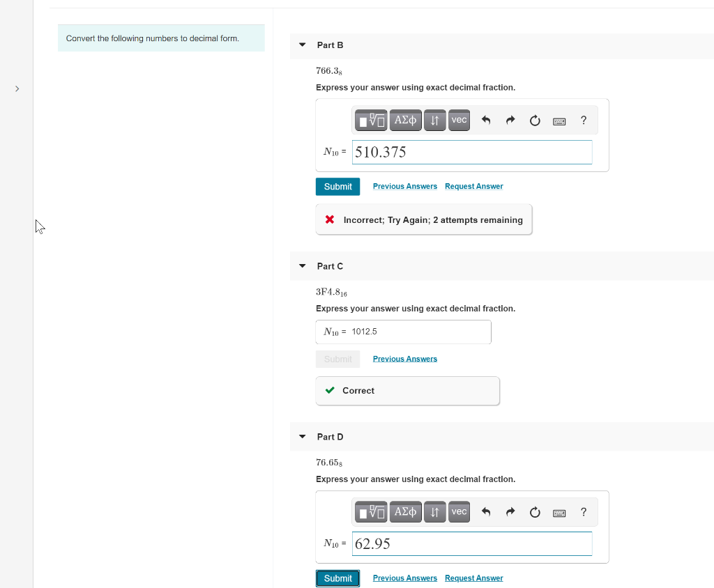Reset the Part D answer with the reset icon
The image size is (714, 588).
point(535,511)
